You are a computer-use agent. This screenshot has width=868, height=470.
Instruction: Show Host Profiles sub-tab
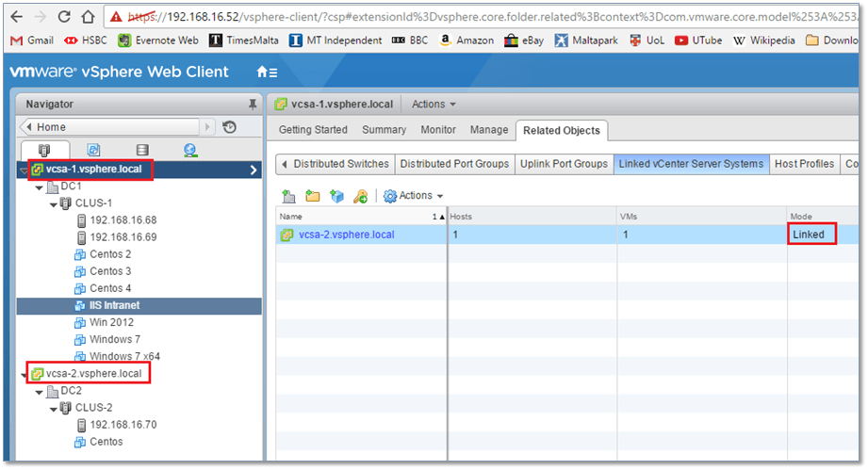tap(804, 164)
